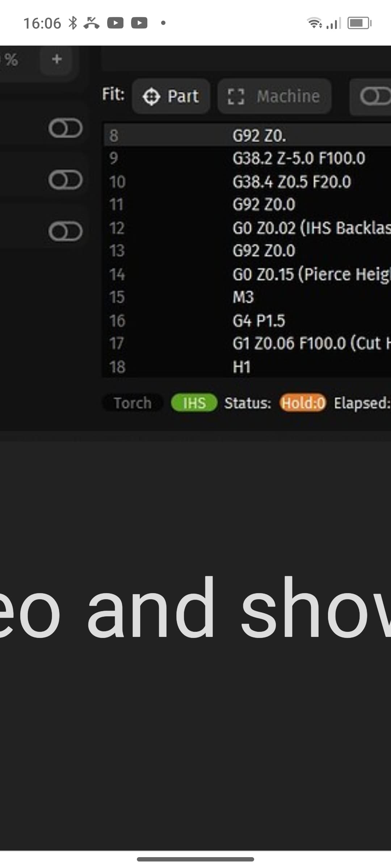Viewport: 391px width, 868px height.
Task: Select G-code line 8 G92 Z0.
Action: pyautogui.click(x=247, y=136)
